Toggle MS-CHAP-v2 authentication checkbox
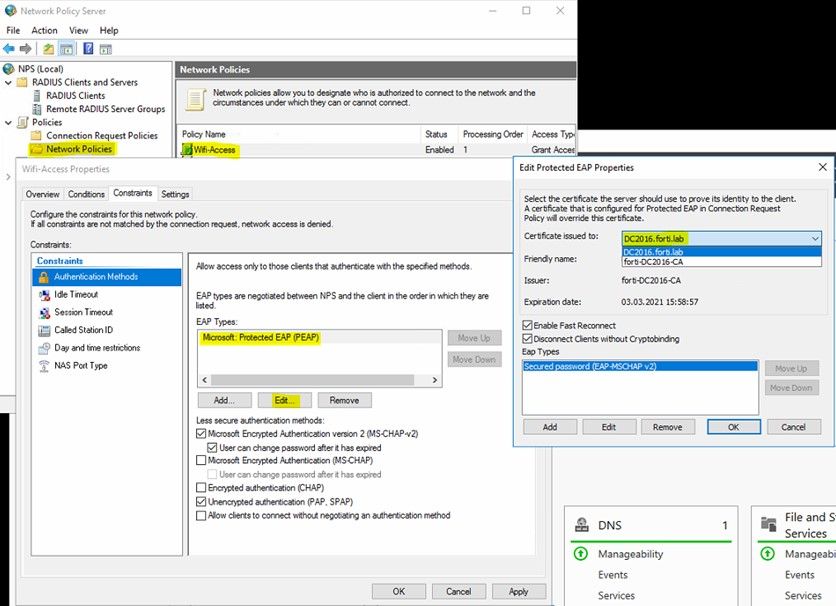This screenshot has height=606, width=836. pos(201,434)
